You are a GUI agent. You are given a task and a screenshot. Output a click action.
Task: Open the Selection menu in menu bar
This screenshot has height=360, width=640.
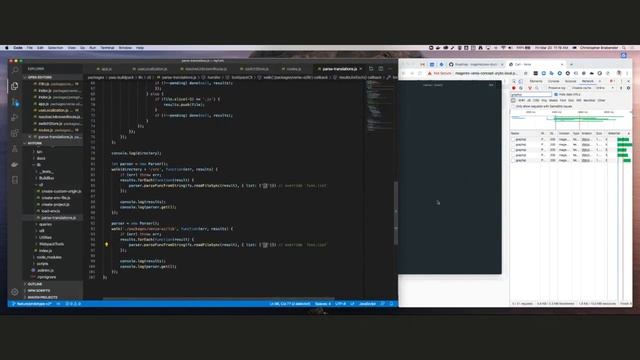pos(56,48)
